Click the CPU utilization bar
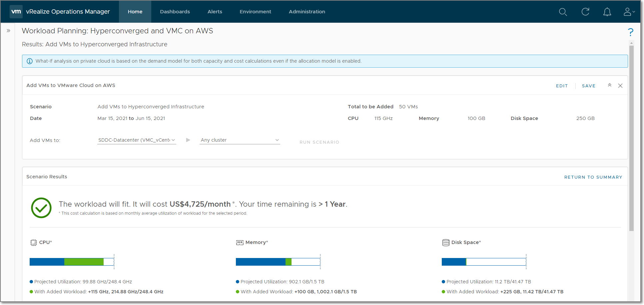The image size is (644, 305). [x=72, y=262]
